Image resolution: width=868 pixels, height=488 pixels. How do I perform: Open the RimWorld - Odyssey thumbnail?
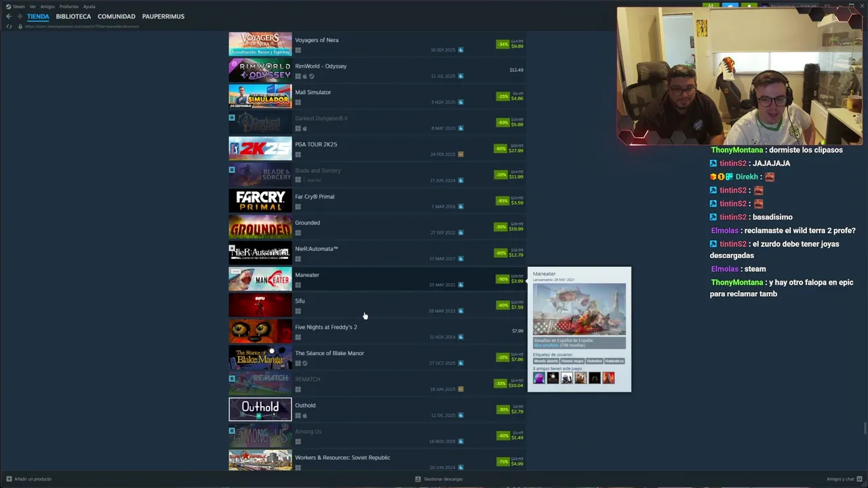[260, 70]
